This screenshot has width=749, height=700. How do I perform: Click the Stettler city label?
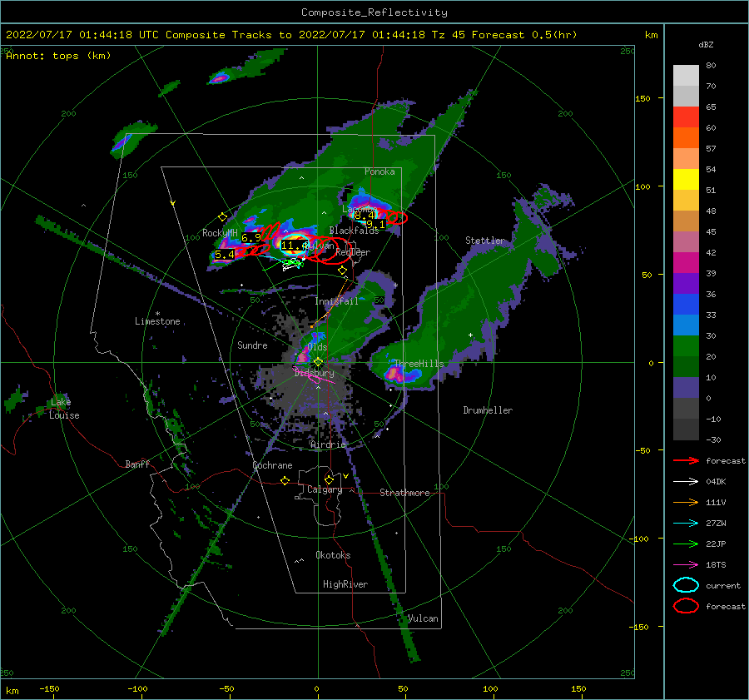(x=485, y=241)
